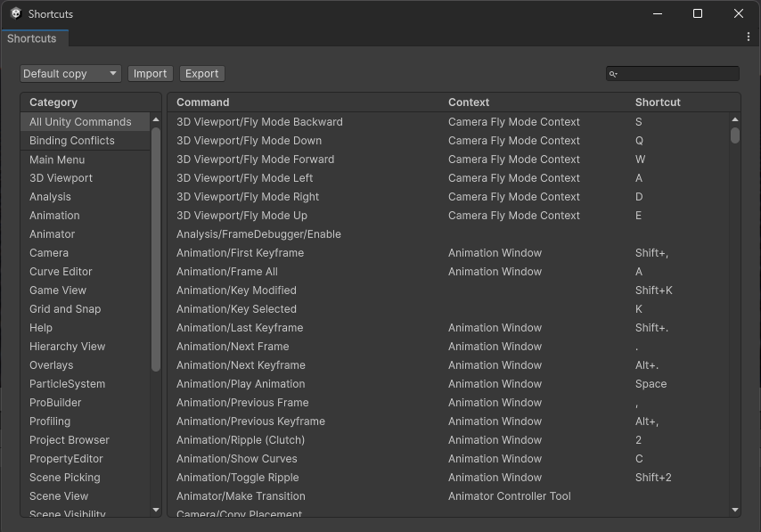Open the three-dot tab options menu
This screenshot has width=761, height=532.
click(x=749, y=37)
